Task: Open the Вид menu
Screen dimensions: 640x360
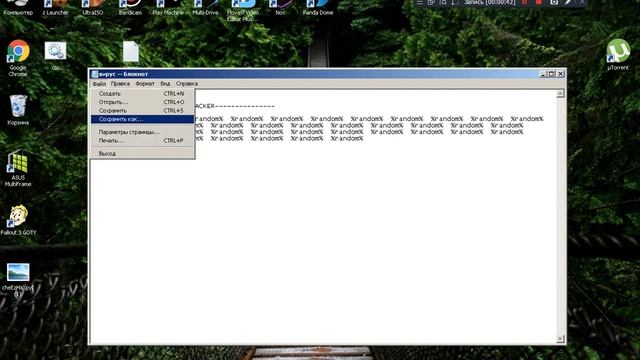Action: [x=165, y=84]
